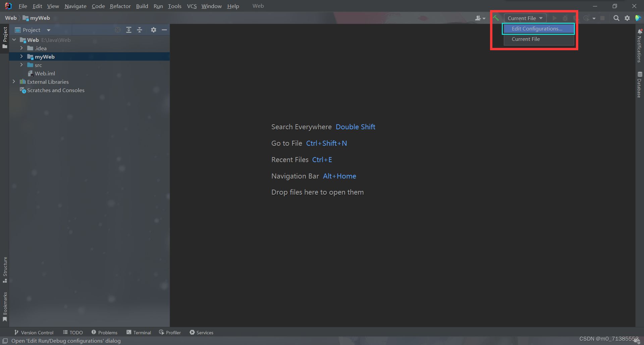Open the Structure tool window
The height and width of the screenshot is (345, 644).
click(5, 270)
